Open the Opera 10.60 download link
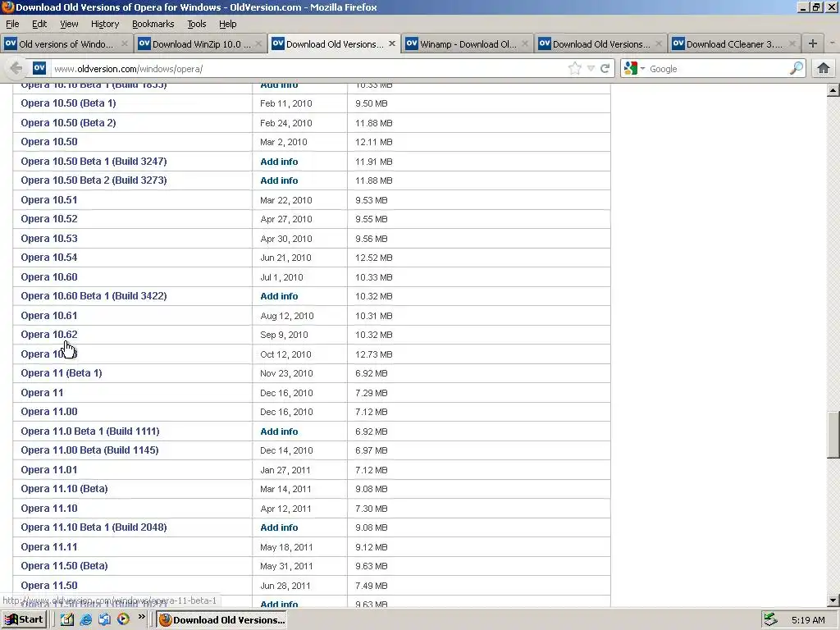The image size is (840, 630). click(48, 277)
